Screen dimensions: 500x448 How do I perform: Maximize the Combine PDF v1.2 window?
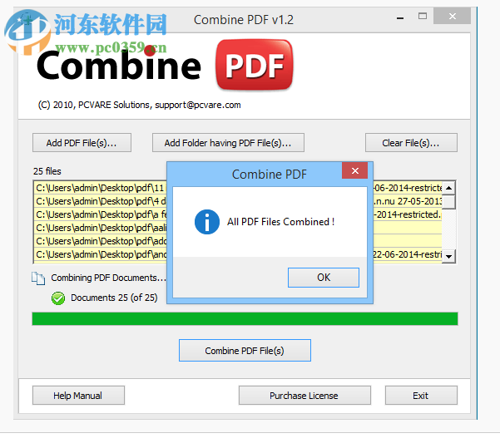click(x=423, y=16)
